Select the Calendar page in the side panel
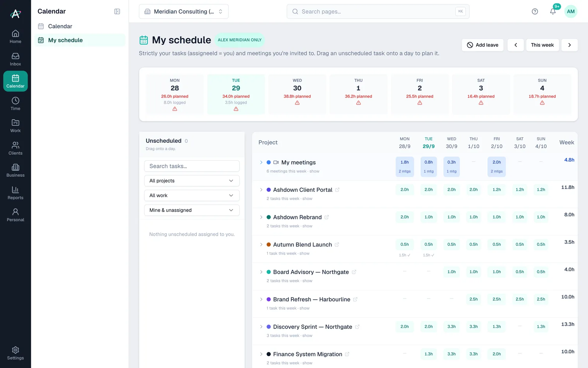 tap(80, 26)
